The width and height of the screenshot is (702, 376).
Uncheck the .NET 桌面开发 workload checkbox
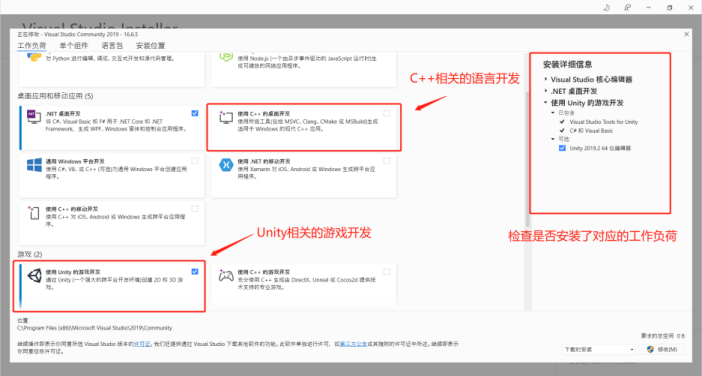tap(195, 113)
